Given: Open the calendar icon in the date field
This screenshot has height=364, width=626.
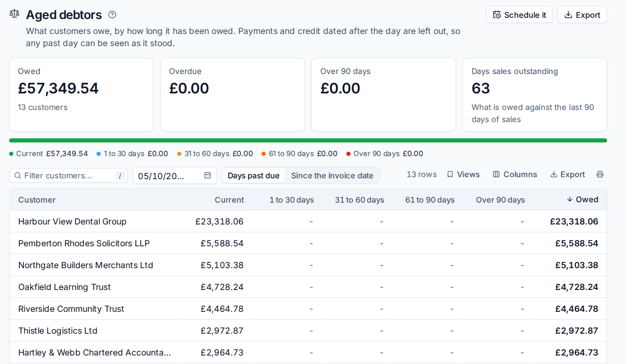Looking at the screenshot, I should tap(207, 176).
